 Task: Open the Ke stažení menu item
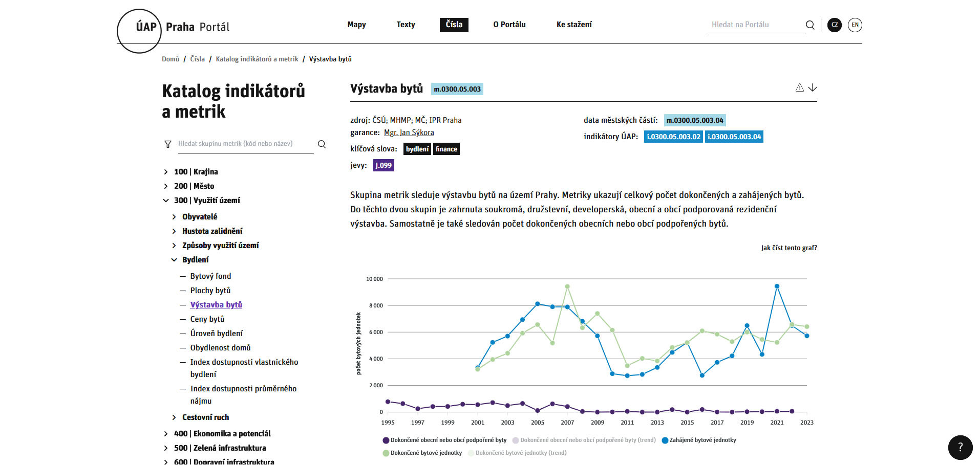point(574,25)
